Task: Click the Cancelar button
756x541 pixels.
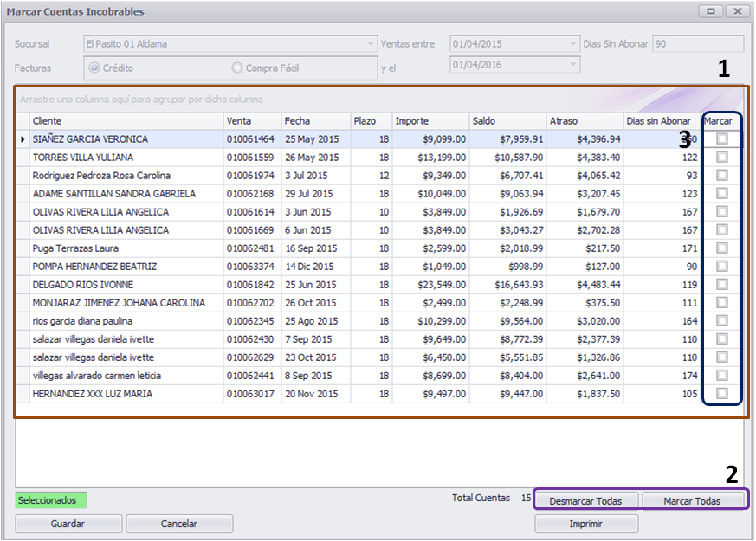Action: point(179,524)
